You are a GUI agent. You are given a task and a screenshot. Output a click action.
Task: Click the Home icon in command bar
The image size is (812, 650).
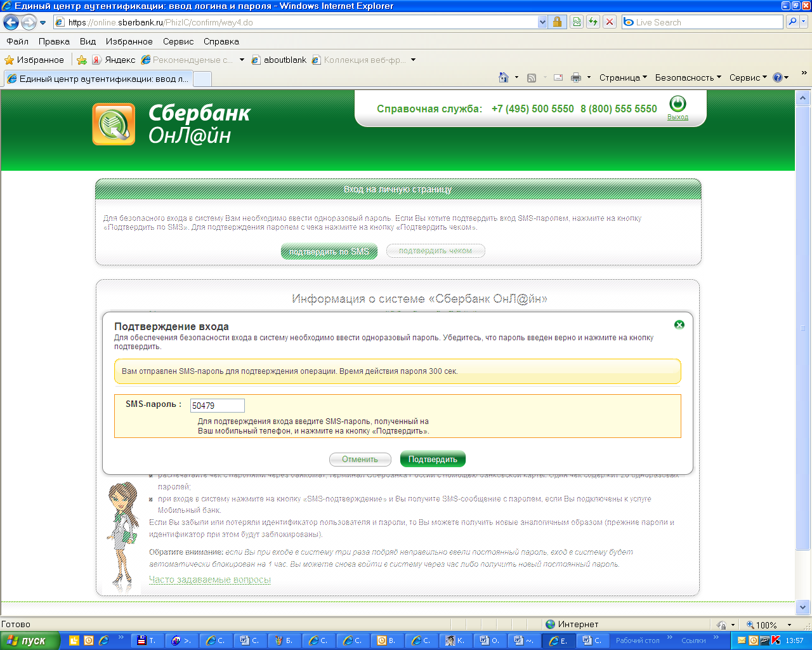point(504,77)
